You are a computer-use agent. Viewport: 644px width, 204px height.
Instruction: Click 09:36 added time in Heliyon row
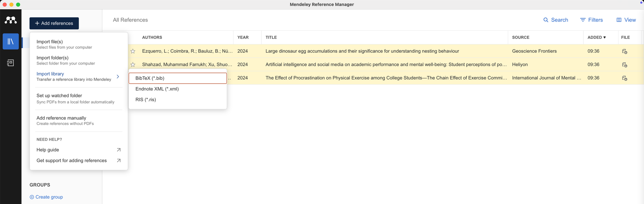click(593, 65)
